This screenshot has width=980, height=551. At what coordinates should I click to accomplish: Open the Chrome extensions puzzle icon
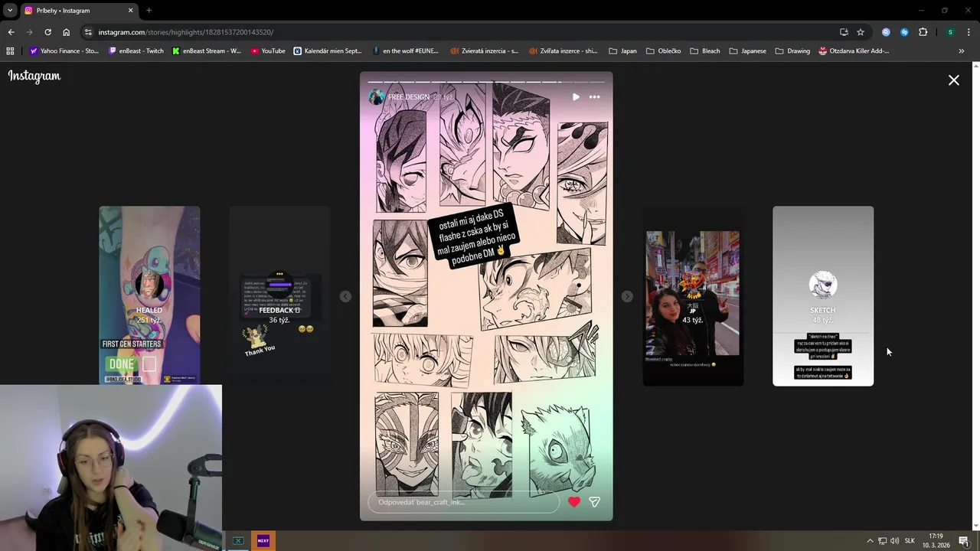923,32
